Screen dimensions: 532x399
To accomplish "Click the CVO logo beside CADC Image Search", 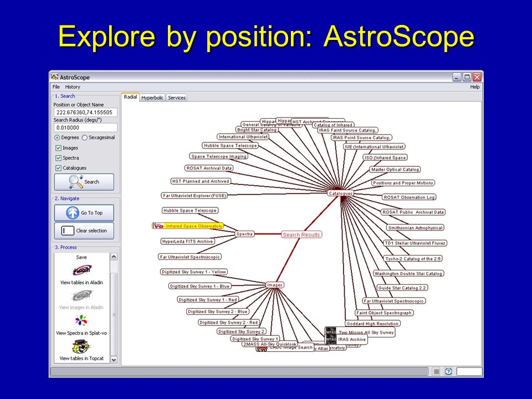I will (262, 349).
